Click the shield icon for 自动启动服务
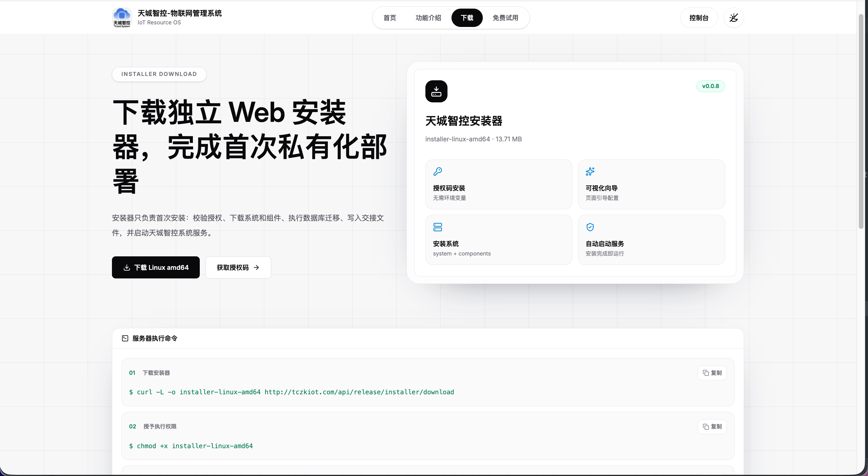Screen dimensions: 868x476 coord(590,227)
